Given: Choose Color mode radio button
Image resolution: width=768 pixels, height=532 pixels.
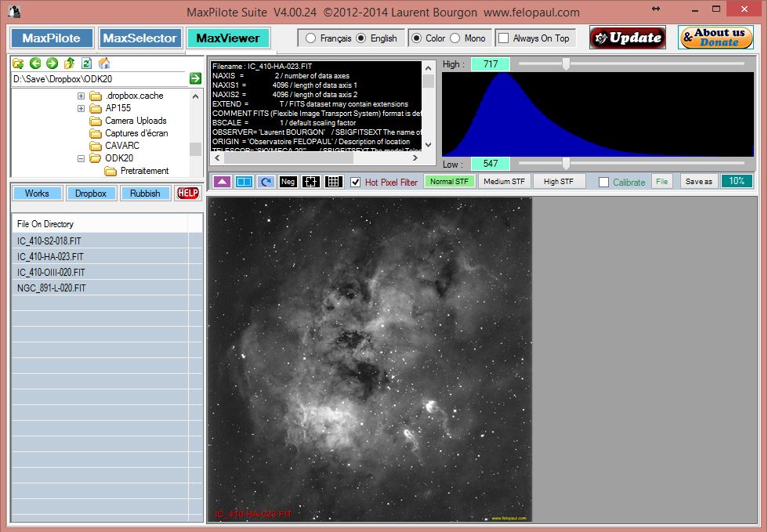Looking at the screenshot, I should pos(416,38).
